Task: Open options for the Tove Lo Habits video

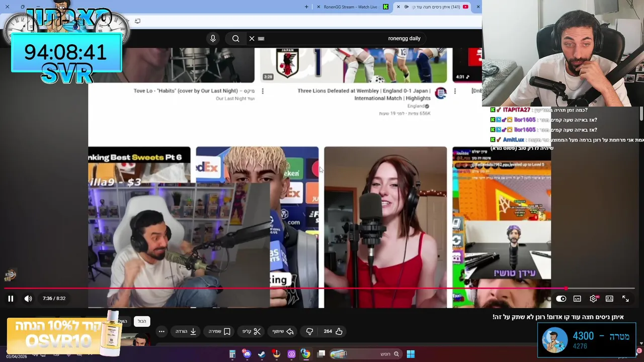Action: (263, 91)
